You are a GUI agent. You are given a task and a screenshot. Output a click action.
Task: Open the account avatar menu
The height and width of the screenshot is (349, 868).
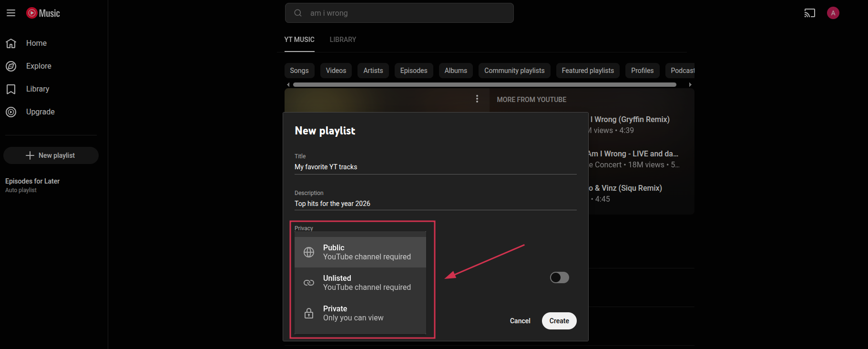[833, 13]
